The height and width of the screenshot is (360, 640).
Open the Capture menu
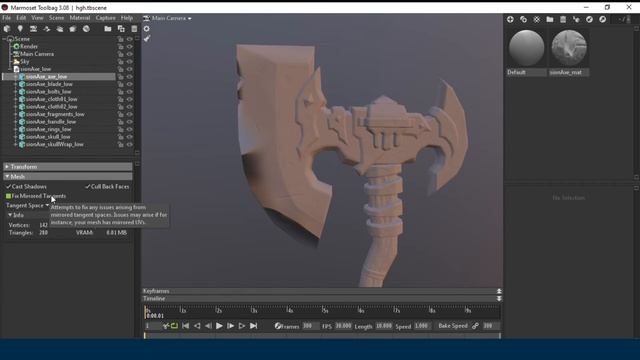point(105,18)
